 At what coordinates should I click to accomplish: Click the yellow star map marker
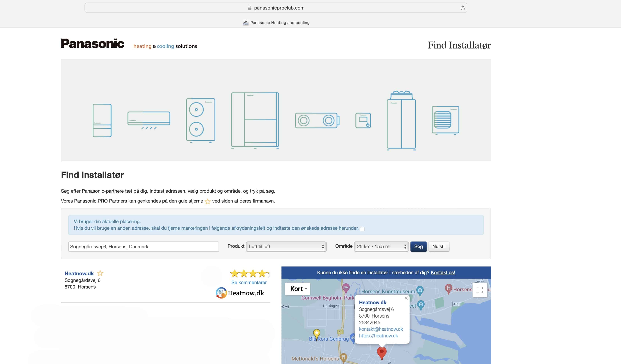click(x=316, y=333)
